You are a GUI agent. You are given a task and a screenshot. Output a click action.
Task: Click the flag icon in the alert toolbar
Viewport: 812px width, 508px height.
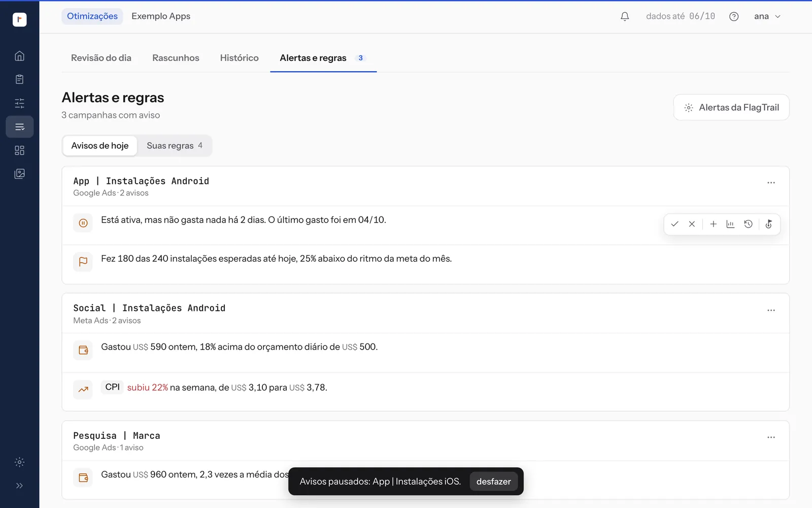click(x=769, y=224)
